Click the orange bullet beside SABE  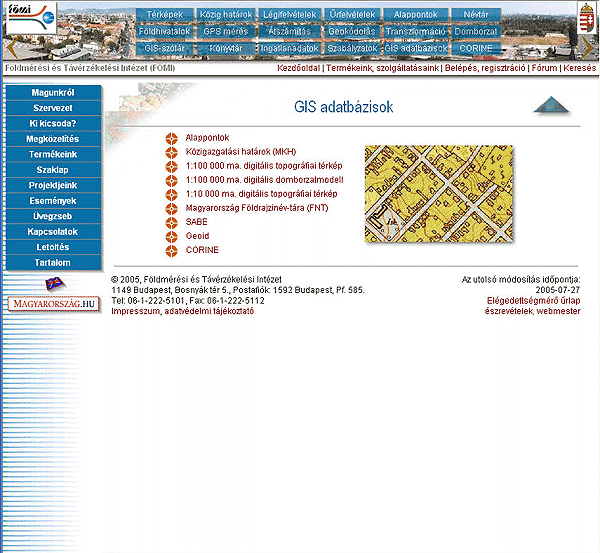pos(172,221)
